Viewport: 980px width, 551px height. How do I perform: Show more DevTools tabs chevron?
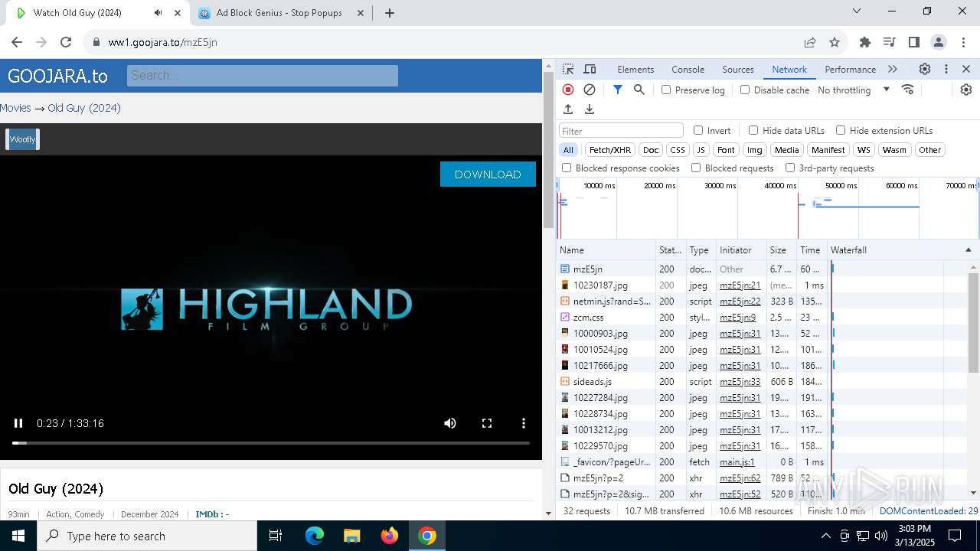coord(893,69)
